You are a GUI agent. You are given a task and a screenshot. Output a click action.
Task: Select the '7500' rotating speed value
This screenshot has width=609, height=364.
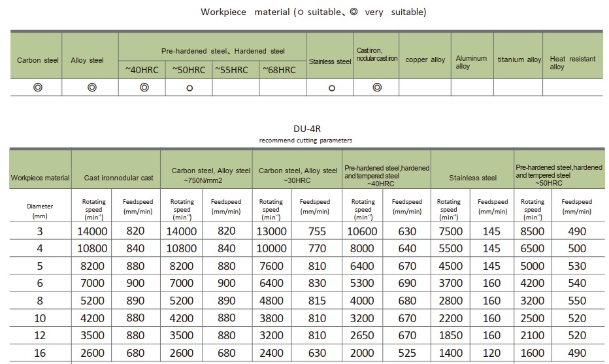click(450, 231)
